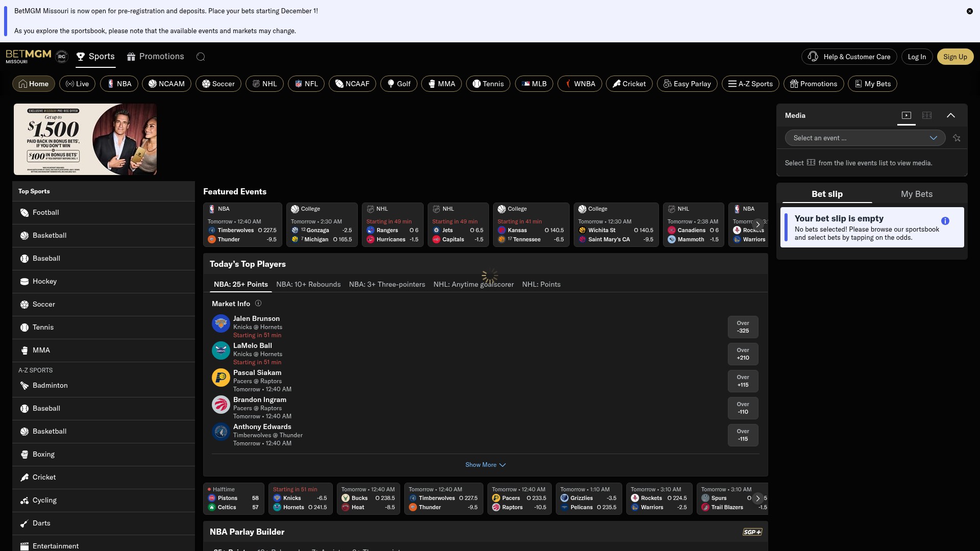Viewport: 980px width, 551px height.
Task: Switch to the Promotions main tab
Action: click(155, 57)
